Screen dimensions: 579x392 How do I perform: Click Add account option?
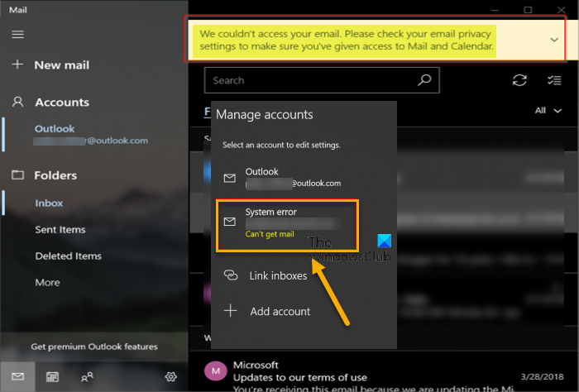tap(267, 311)
